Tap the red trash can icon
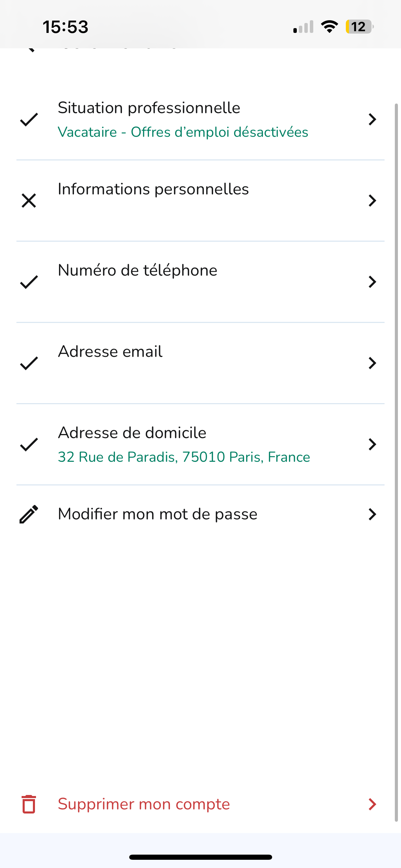401x868 pixels. tap(29, 804)
